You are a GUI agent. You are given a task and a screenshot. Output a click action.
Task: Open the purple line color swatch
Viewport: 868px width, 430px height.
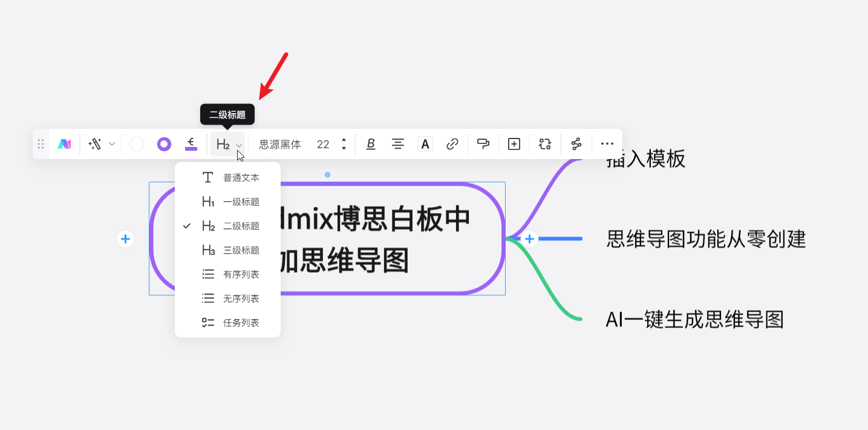coord(191,144)
